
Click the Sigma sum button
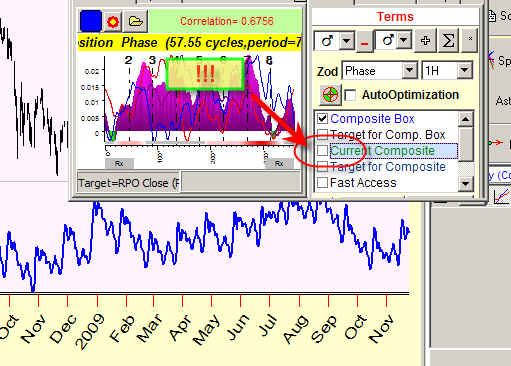(448, 41)
